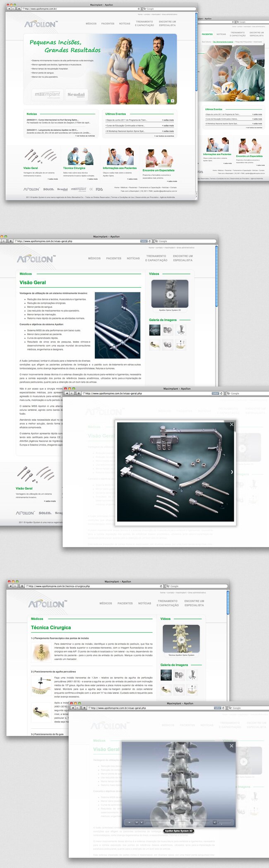Viewport: 269px width, 868px height.
Task: Open MÉDICOS in the Visão Geral window navigation
Action: (x=94, y=258)
